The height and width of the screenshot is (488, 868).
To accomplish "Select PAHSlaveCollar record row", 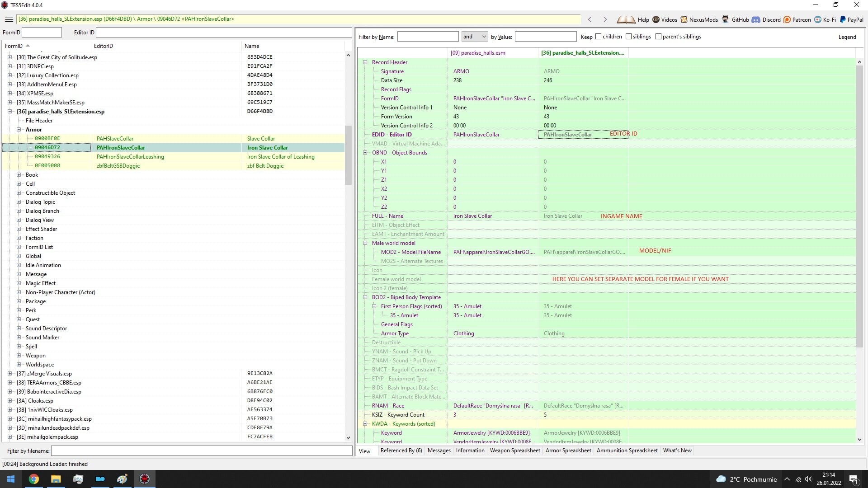I will (173, 139).
